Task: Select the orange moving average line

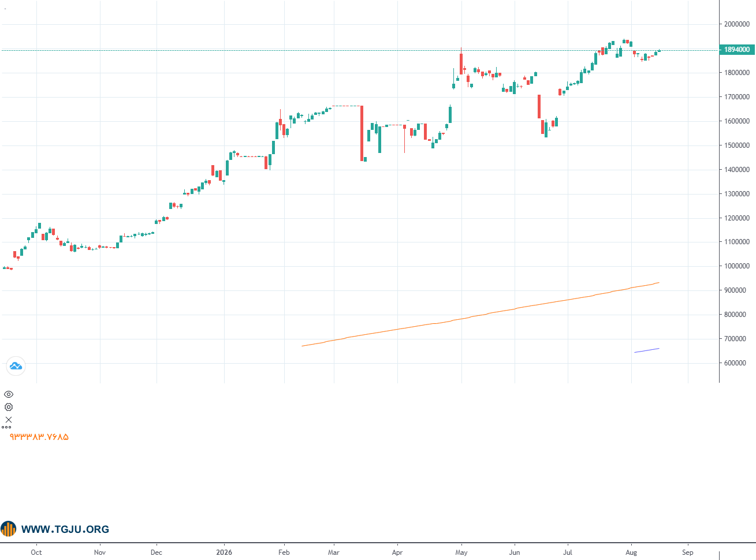Action: [x=479, y=315]
